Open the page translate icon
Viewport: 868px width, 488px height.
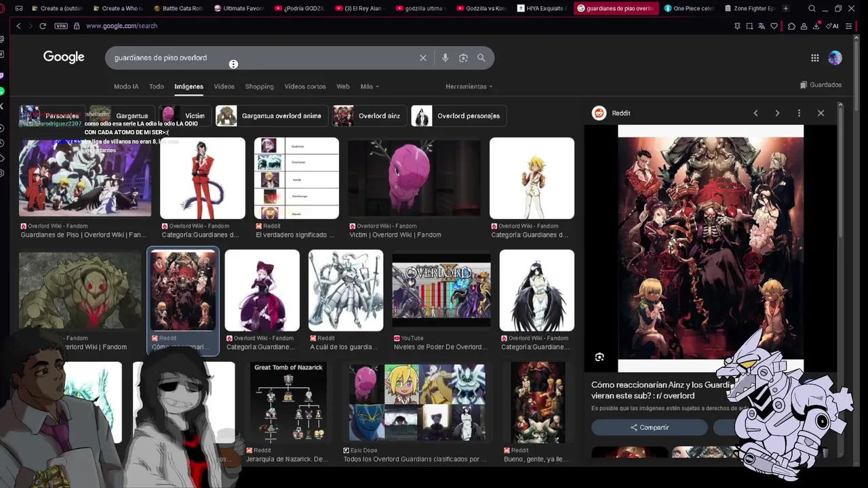click(762, 26)
